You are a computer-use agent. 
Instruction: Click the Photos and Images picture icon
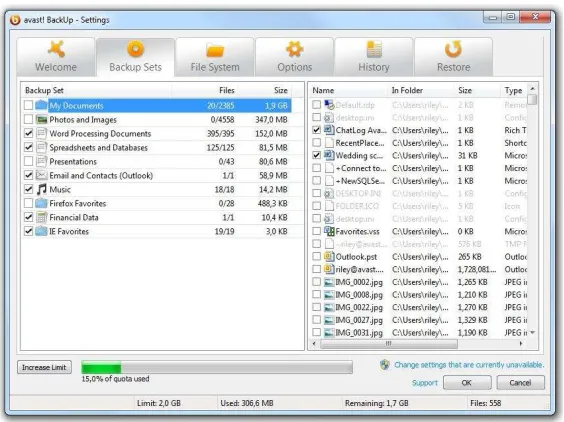click(42, 119)
